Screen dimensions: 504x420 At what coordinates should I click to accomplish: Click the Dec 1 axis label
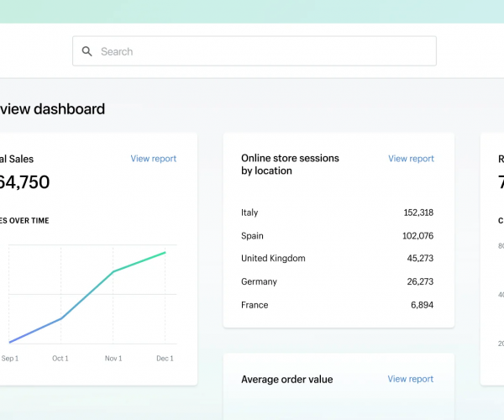[165, 359]
